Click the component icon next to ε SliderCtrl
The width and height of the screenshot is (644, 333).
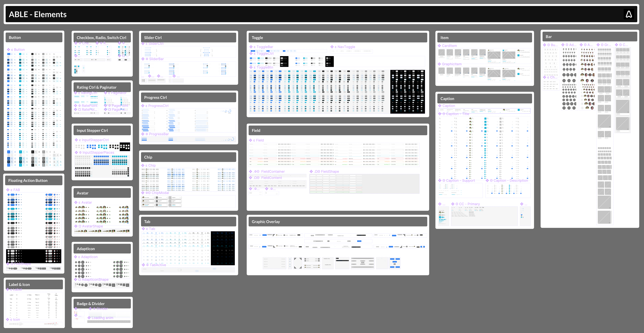(x=143, y=44)
